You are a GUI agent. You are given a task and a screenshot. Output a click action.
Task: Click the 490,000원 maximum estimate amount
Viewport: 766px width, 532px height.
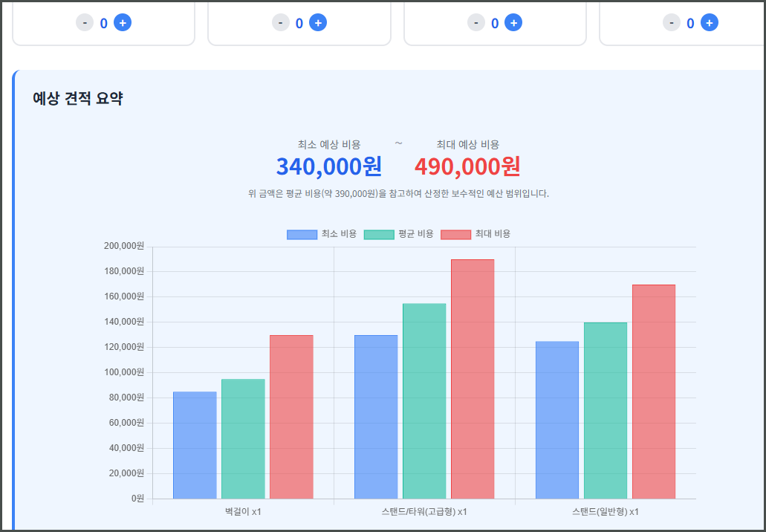(x=467, y=166)
